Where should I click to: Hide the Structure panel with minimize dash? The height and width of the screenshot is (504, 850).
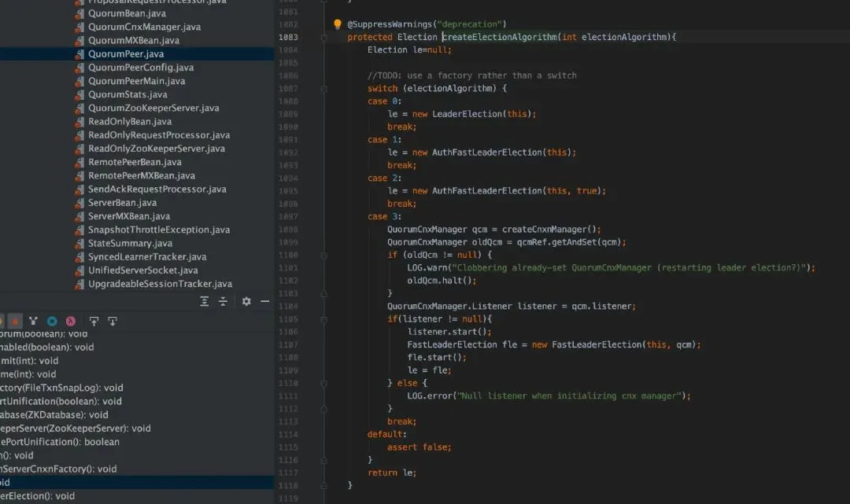[x=265, y=302]
